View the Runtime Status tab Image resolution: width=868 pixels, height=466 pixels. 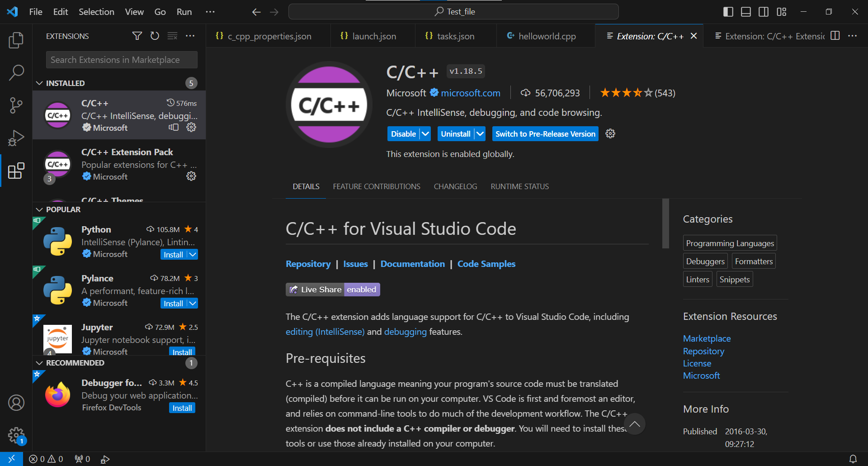(520, 186)
